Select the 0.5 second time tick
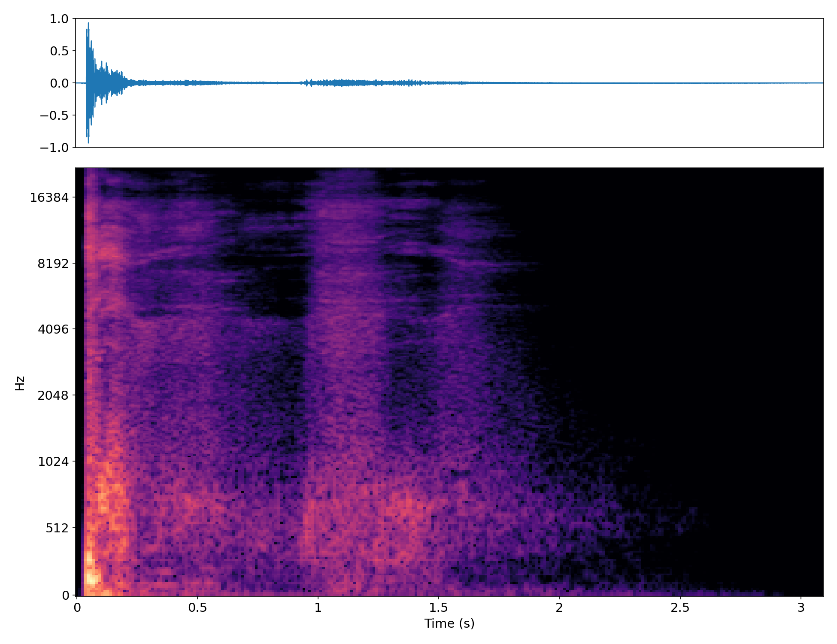 [x=197, y=608]
